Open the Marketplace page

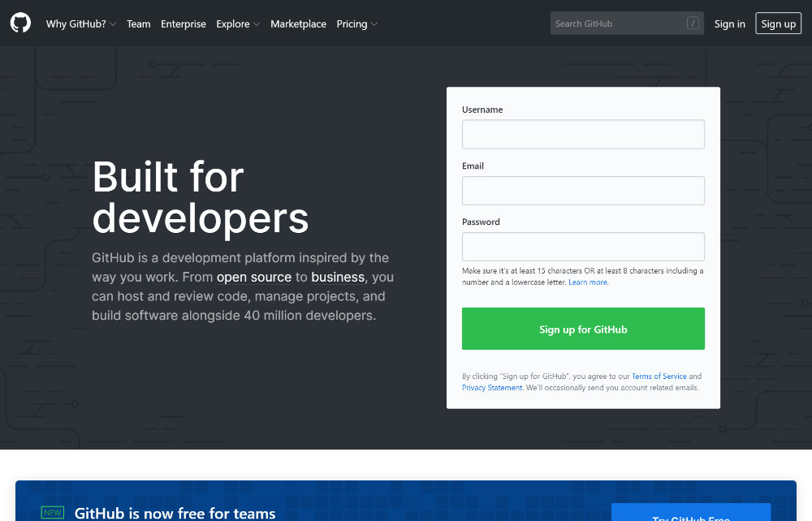tap(298, 24)
